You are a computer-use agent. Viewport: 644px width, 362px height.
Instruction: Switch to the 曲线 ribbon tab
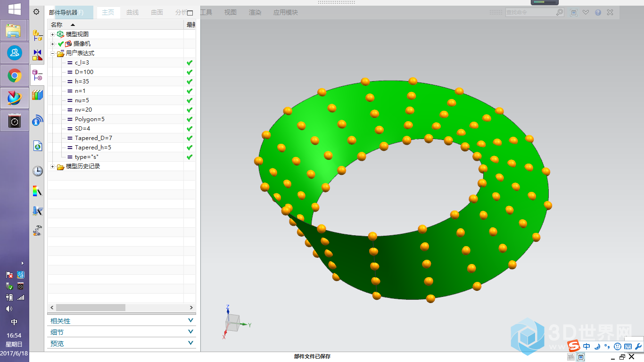click(132, 12)
